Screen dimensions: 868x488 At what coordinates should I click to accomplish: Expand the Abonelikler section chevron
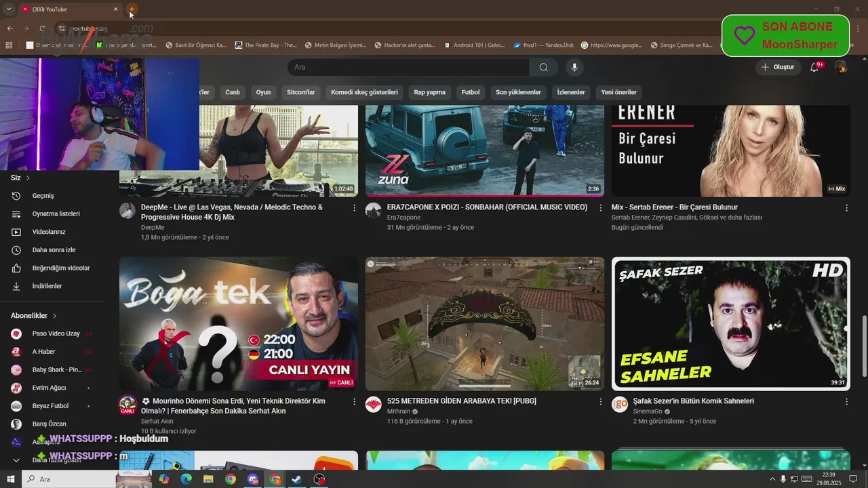coord(54,316)
